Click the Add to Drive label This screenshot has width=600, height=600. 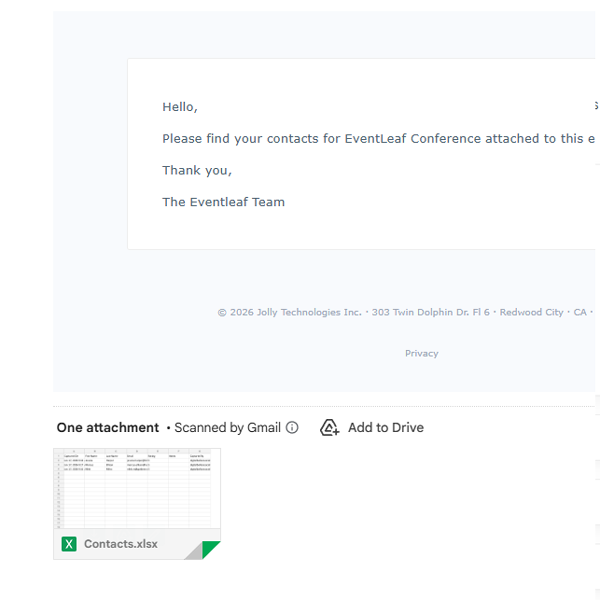pos(386,427)
